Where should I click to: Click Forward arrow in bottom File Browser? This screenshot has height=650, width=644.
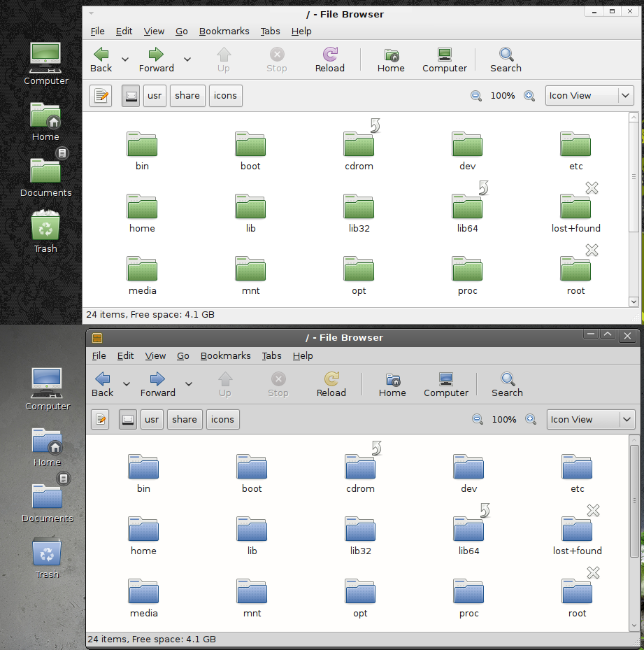click(x=157, y=379)
